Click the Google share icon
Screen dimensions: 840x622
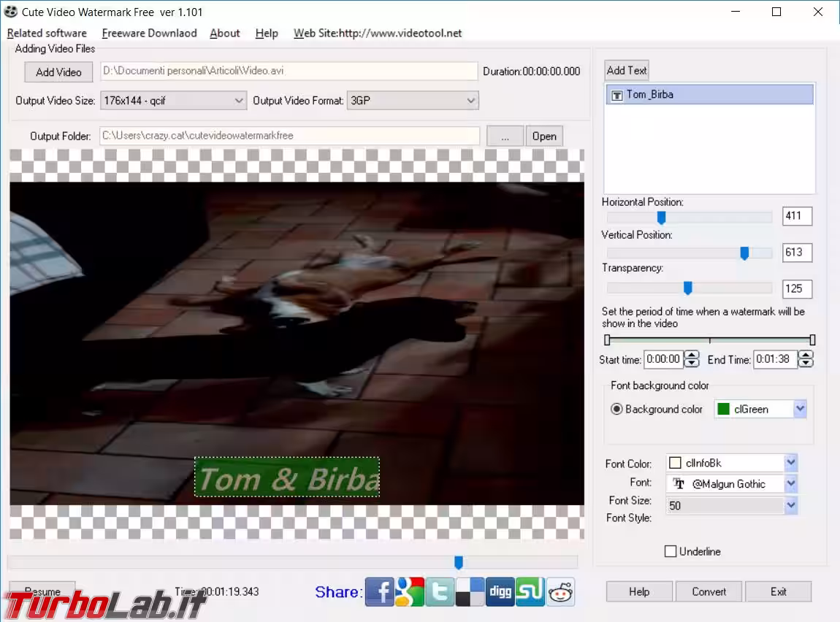[410, 591]
